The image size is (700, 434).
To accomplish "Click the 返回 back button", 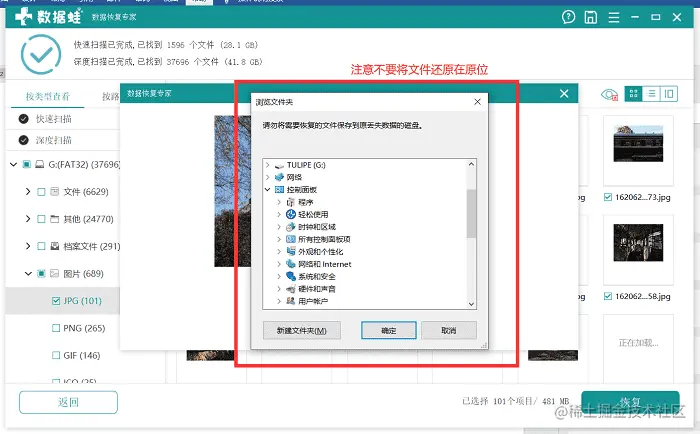I will [68, 402].
